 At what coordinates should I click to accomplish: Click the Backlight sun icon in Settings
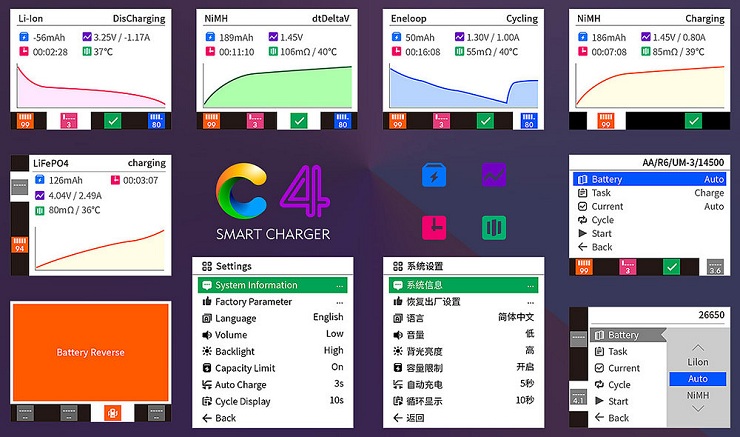(x=207, y=351)
